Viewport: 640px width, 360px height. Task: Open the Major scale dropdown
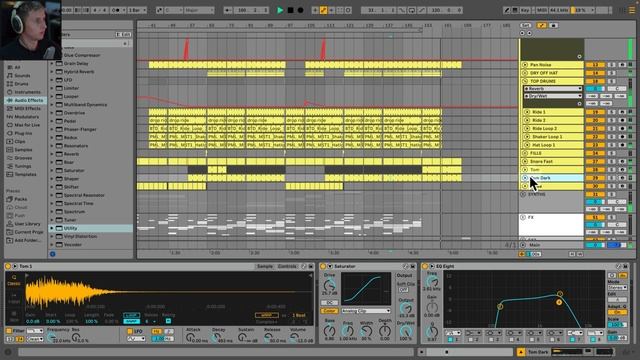click(199, 10)
